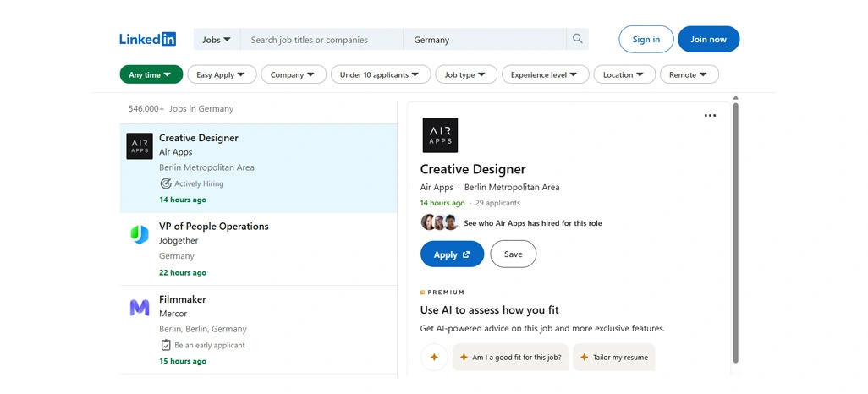
Task: Save the Creative Designer job
Action: 514,254
